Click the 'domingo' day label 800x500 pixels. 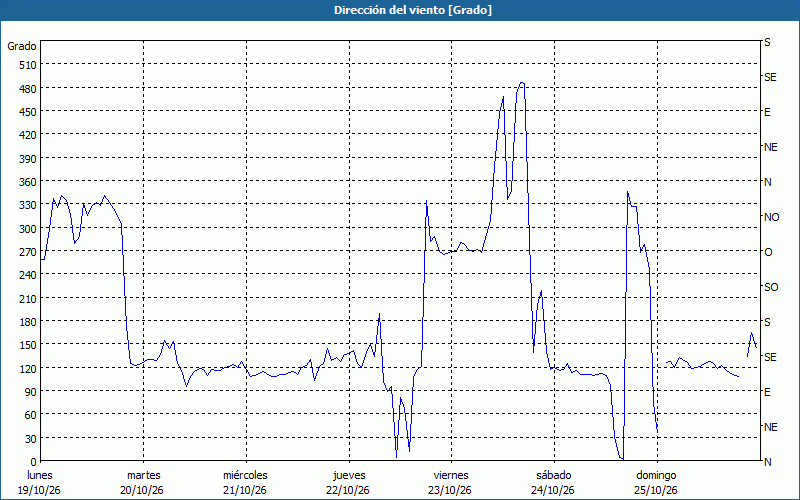(x=656, y=476)
